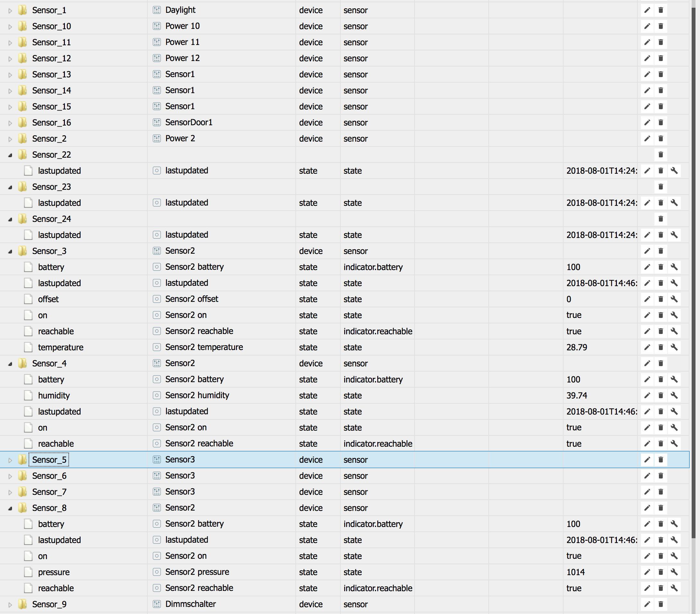Screen dimensions: 700x614
Task: Click the SensorDoor1 name cell
Action: [x=189, y=123]
